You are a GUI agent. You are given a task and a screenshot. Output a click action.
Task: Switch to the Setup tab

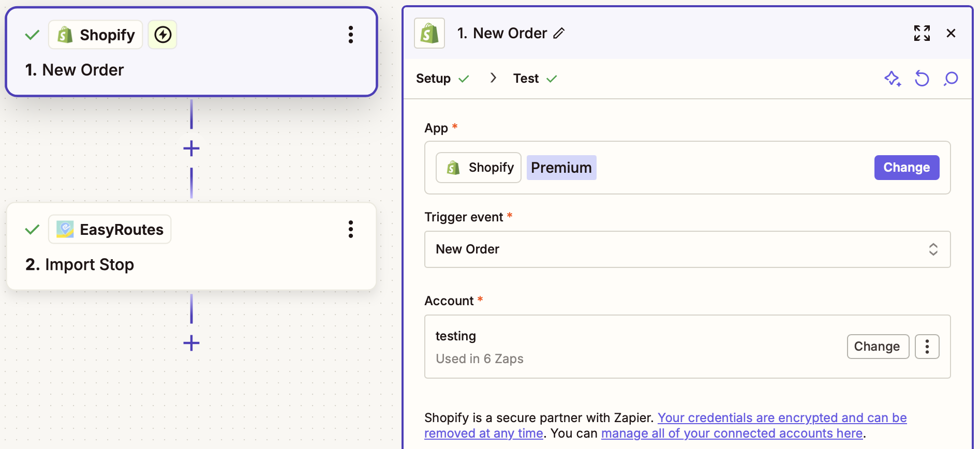point(434,79)
